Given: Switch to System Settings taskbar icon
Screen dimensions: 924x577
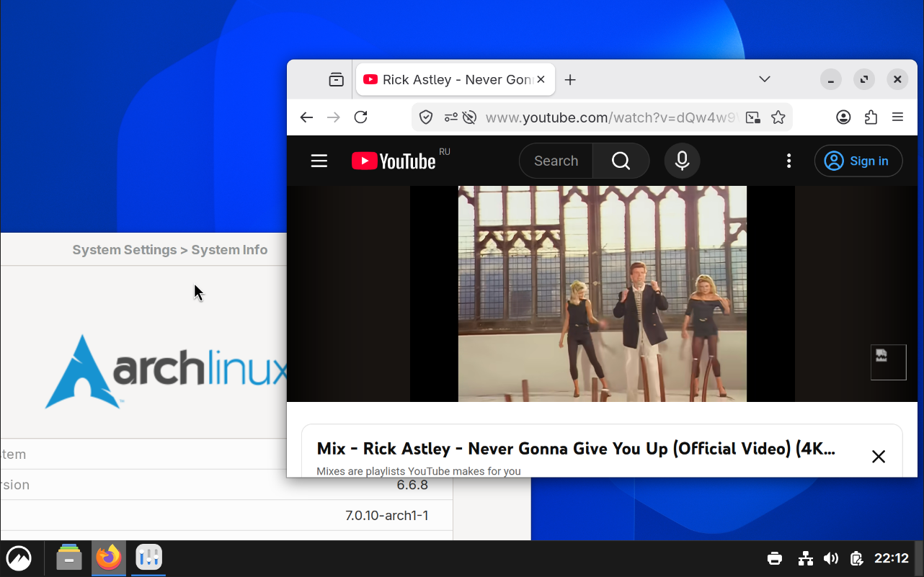Looking at the screenshot, I should click(148, 558).
